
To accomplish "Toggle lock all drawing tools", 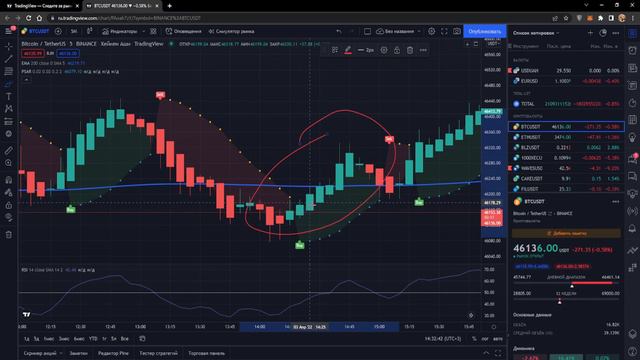I will (x=9, y=205).
